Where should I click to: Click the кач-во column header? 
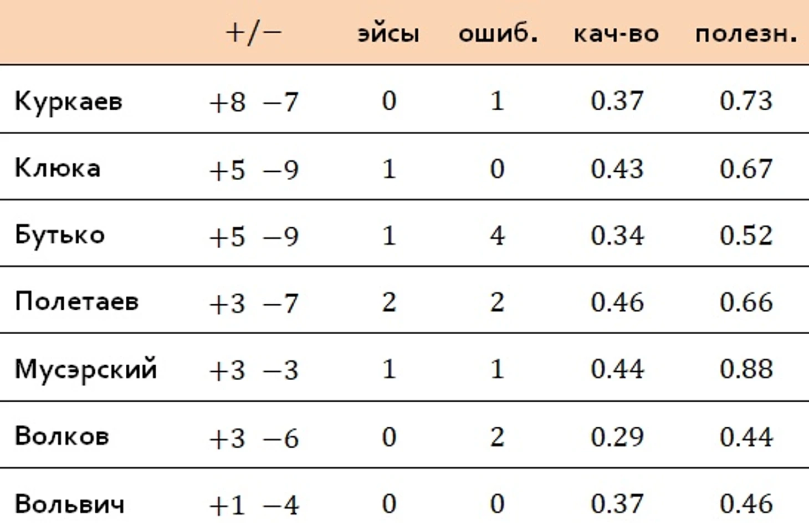point(616,33)
